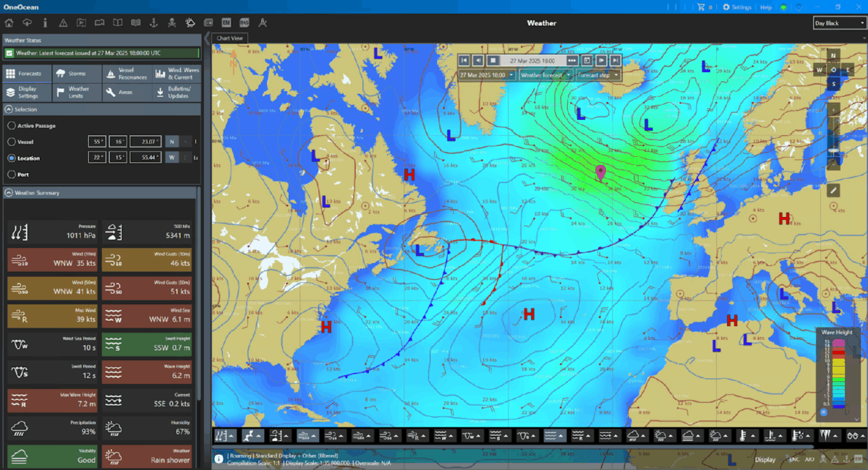Screen dimensions: 868x470
Task: Click the stop button in forecast playback
Action: [x=493, y=61]
